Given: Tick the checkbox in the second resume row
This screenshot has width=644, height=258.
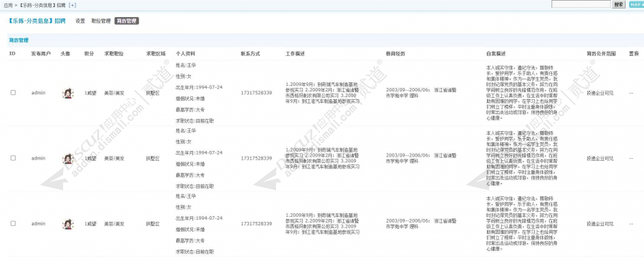Looking at the screenshot, I should pos(13,158).
